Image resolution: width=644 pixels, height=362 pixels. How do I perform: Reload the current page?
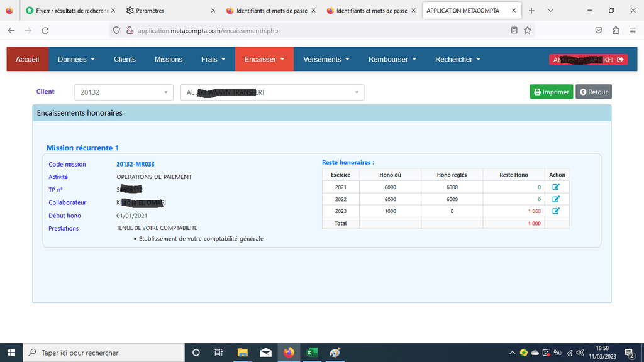coord(45,30)
